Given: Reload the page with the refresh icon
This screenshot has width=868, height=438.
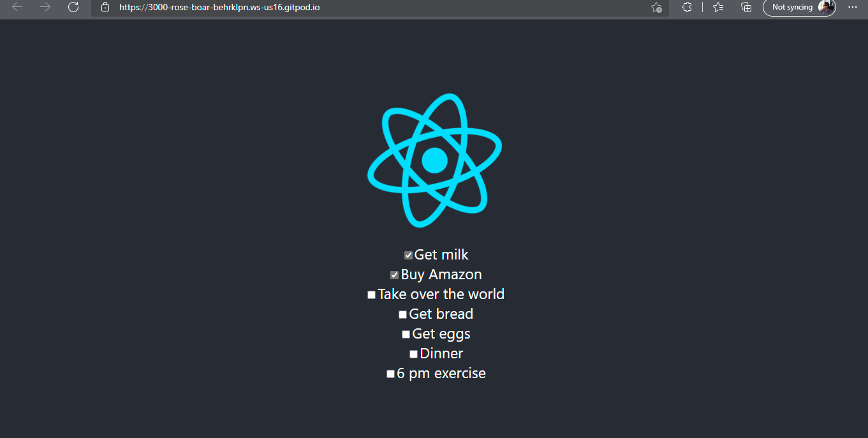Looking at the screenshot, I should (73, 7).
